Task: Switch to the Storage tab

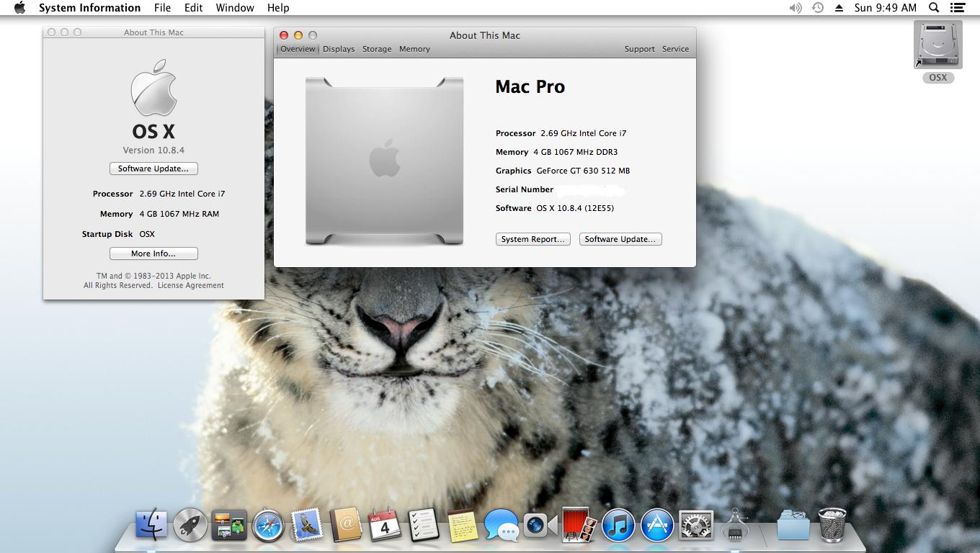Action: pyautogui.click(x=377, y=49)
